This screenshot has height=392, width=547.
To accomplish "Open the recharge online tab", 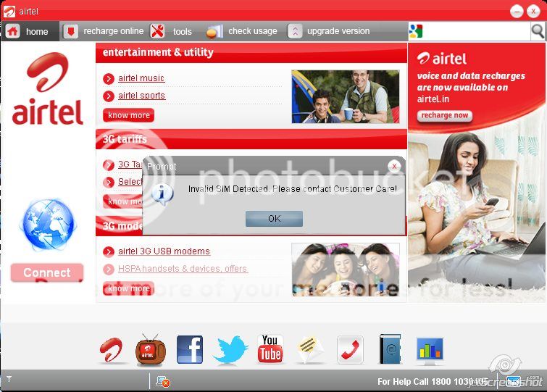I will point(104,31).
